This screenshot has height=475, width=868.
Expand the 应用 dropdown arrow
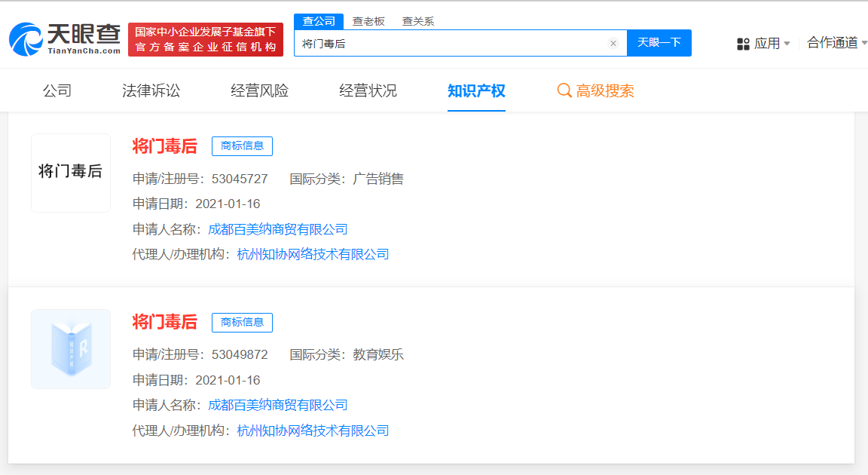pyautogui.click(x=787, y=44)
